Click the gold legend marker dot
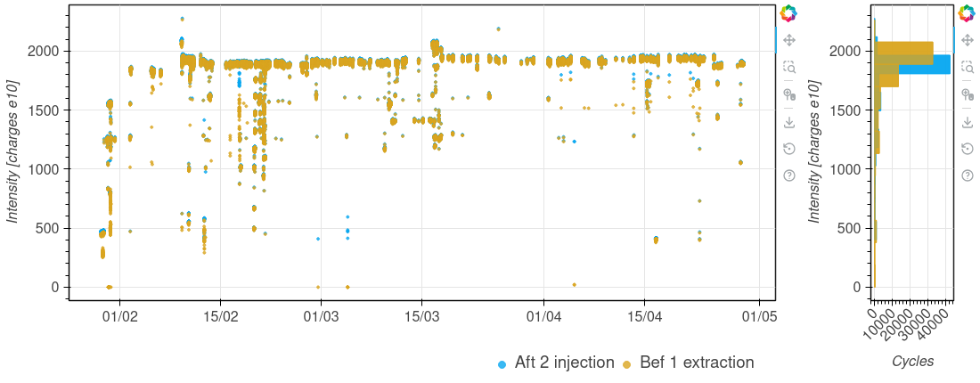 (x=626, y=364)
